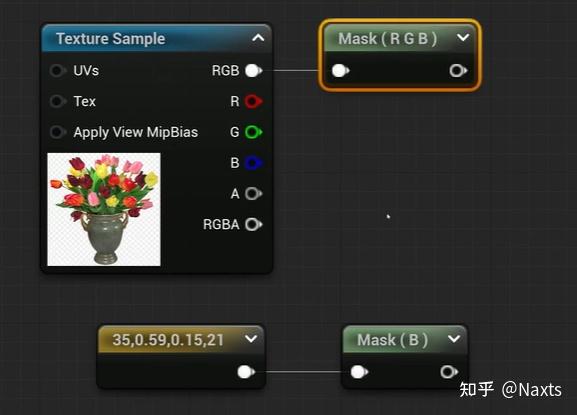Select the Texture Sample node title

(110, 39)
